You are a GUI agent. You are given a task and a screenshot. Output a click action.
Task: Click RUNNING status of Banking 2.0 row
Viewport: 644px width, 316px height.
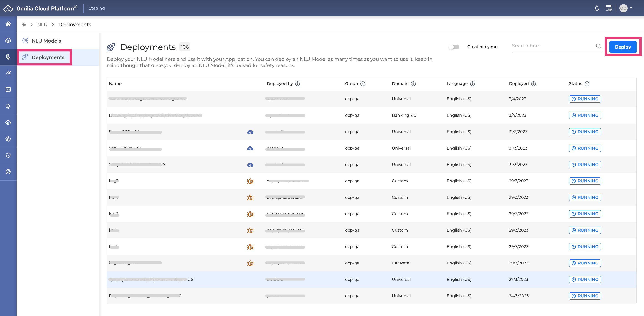[585, 115]
